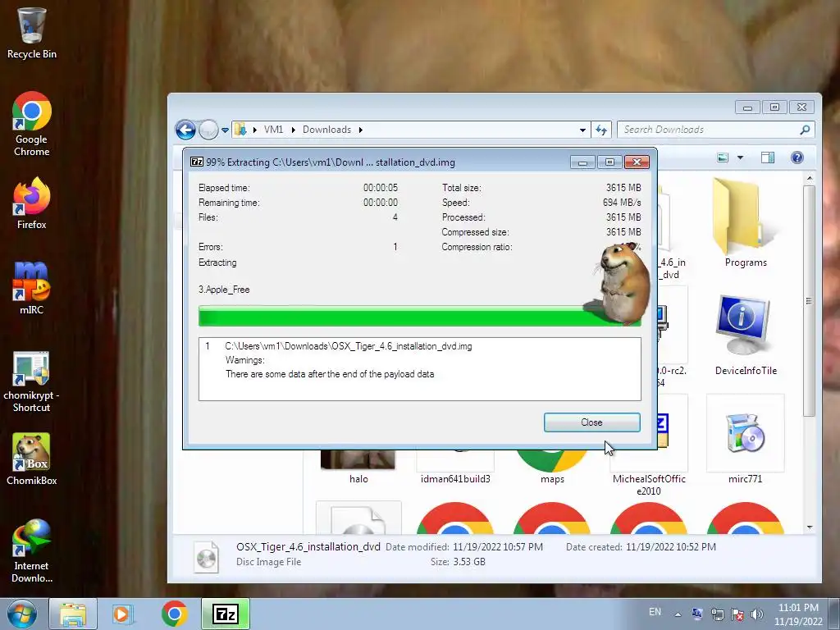Open the taskbar clock and date
Image resolution: width=840 pixels, height=630 pixels.
(798, 614)
